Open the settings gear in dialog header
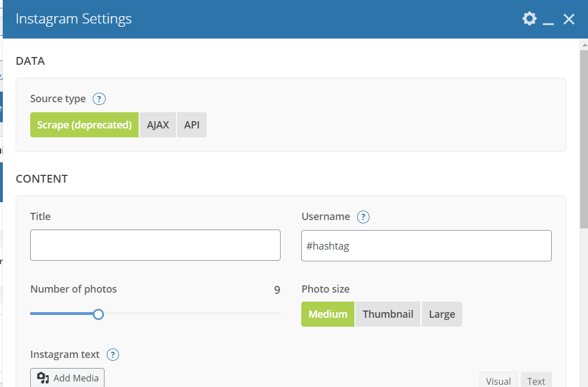This screenshot has width=588, height=387. click(x=529, y=19)
